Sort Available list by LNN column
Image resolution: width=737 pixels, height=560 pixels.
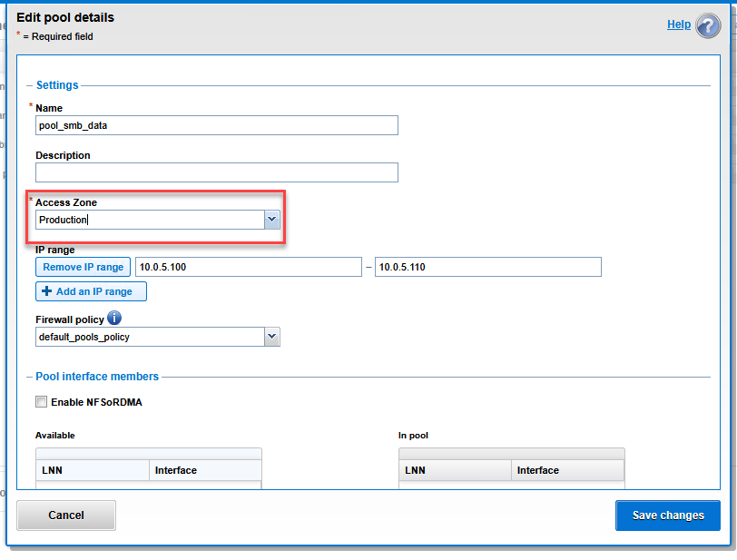tap(92, 470)
